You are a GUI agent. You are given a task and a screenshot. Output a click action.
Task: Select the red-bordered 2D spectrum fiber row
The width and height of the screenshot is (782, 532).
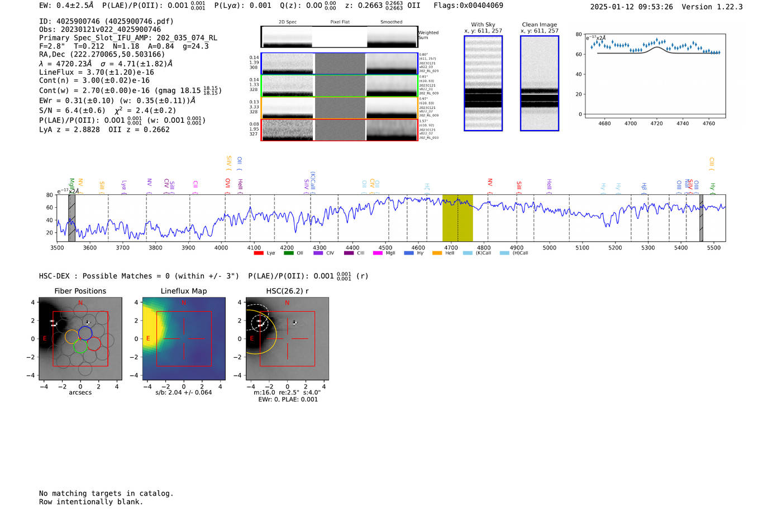coord(339,130)
